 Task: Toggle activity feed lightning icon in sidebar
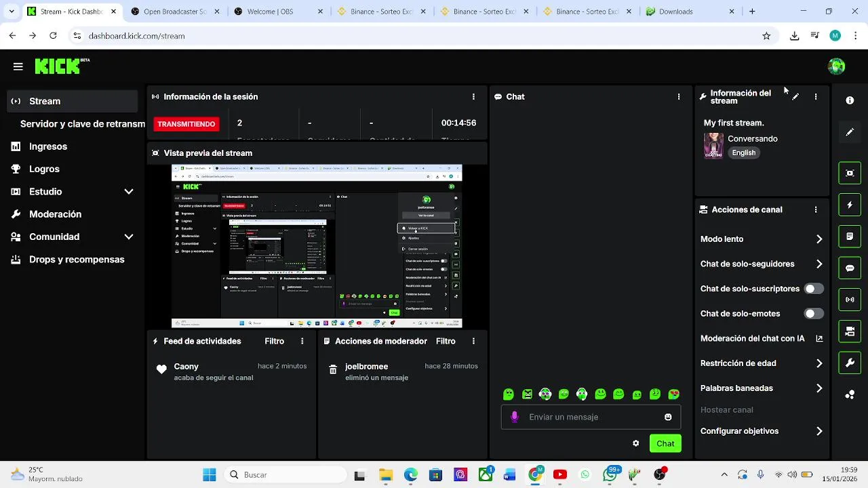[850, 205]
